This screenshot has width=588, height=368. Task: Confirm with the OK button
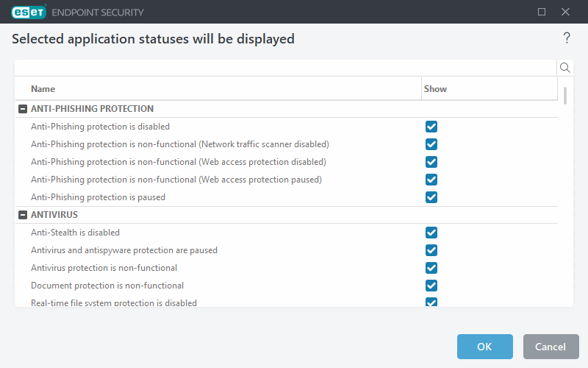coord(484,347)
